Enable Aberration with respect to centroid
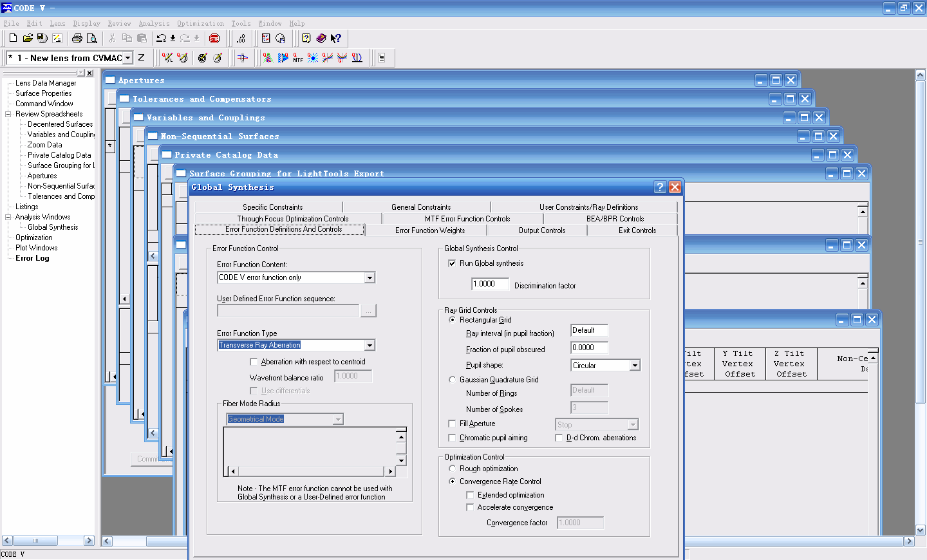This screenshot has width=927, height=560. (x=254, y=362)
